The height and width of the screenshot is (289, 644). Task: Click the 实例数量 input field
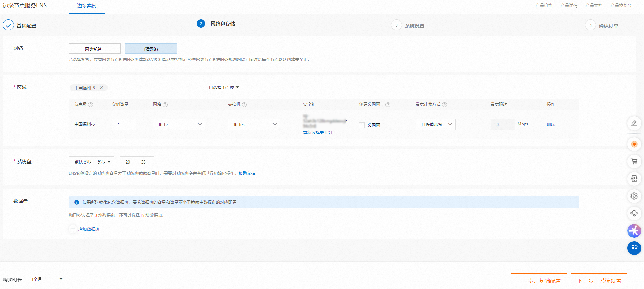coord(124,124)
